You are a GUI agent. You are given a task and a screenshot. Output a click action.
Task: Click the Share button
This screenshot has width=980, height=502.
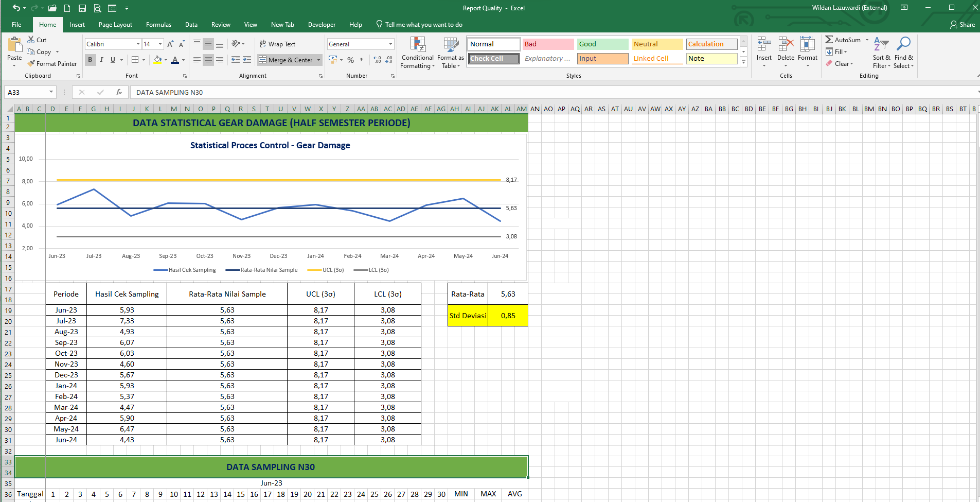click(962, 25)
